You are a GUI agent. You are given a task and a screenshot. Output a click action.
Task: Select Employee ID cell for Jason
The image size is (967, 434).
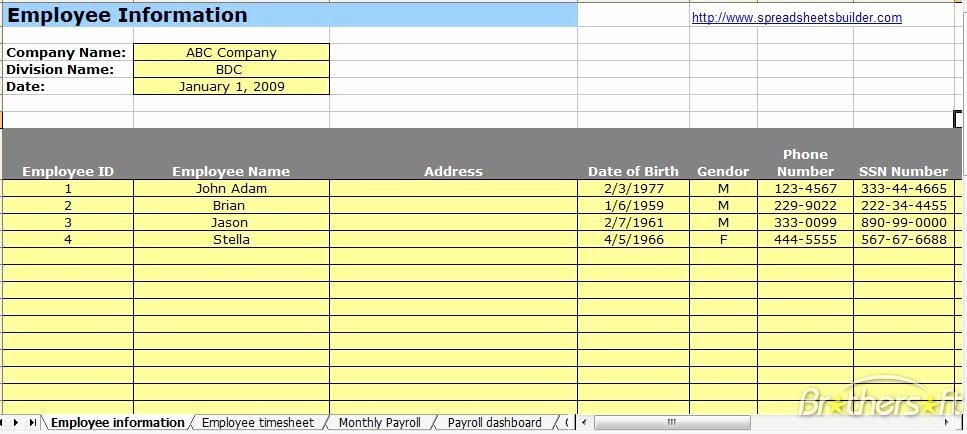[68, 223]
